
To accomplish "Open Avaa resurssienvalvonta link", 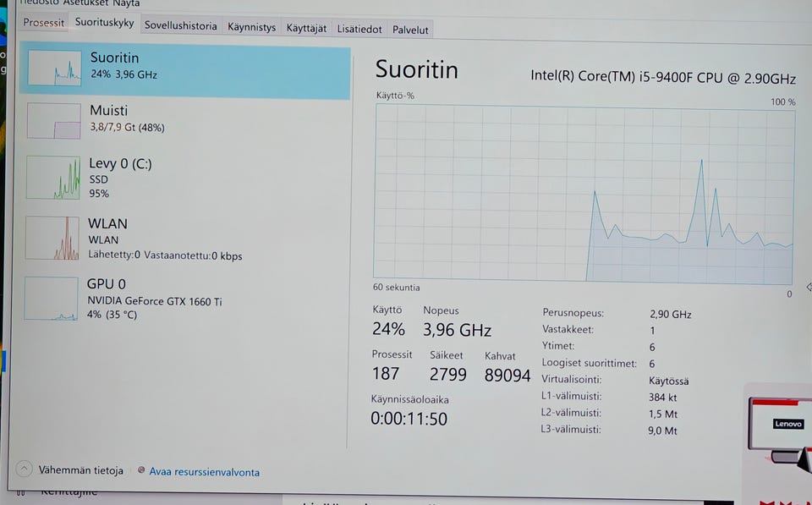I will (x=205, y=472).
